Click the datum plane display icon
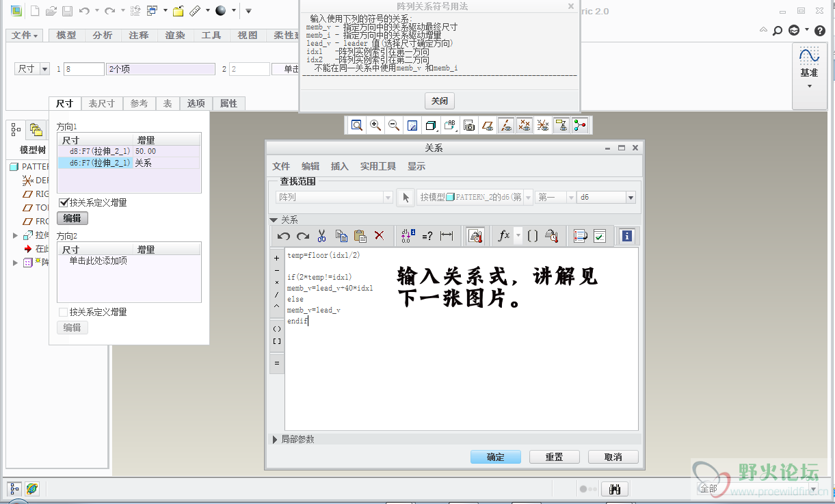 pyautogui.click(x=488, y=125)
